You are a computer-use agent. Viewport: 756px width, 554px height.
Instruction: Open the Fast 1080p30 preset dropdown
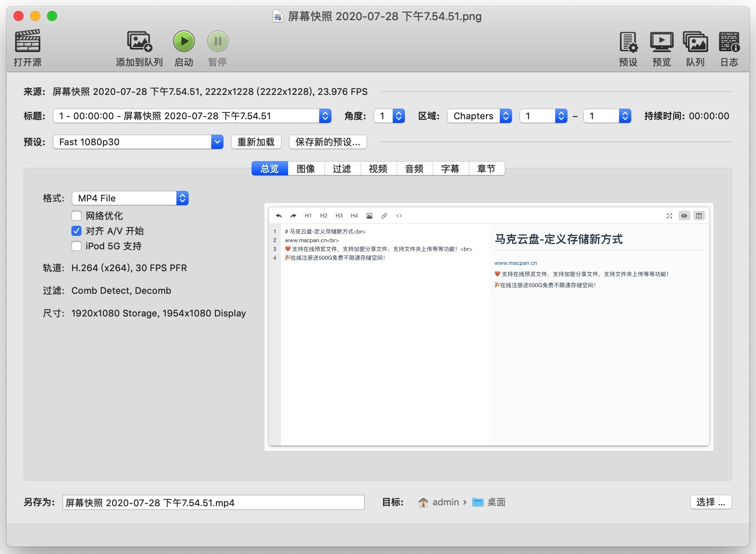(x=138, y=142)
